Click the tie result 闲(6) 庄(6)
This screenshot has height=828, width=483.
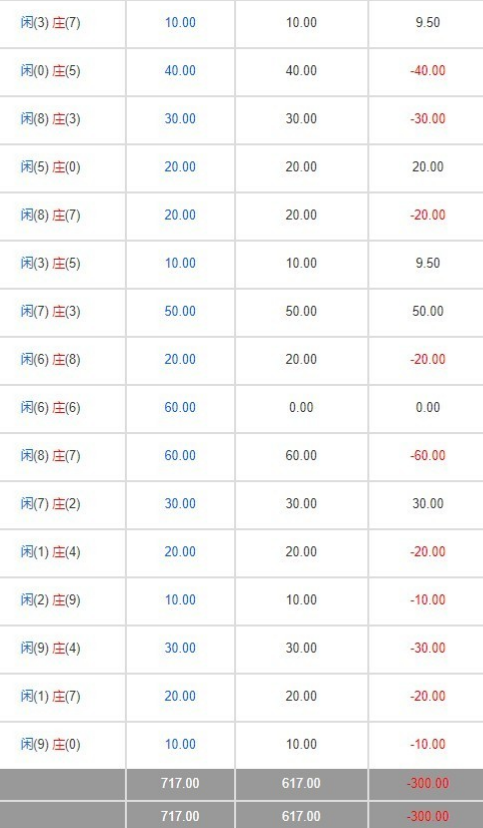click(51, 407)
